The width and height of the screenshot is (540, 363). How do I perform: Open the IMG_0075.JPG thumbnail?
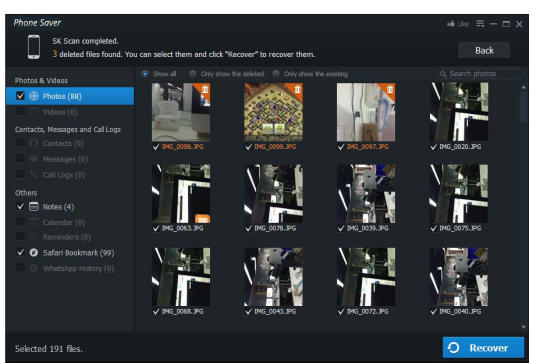tap(459, 194)
